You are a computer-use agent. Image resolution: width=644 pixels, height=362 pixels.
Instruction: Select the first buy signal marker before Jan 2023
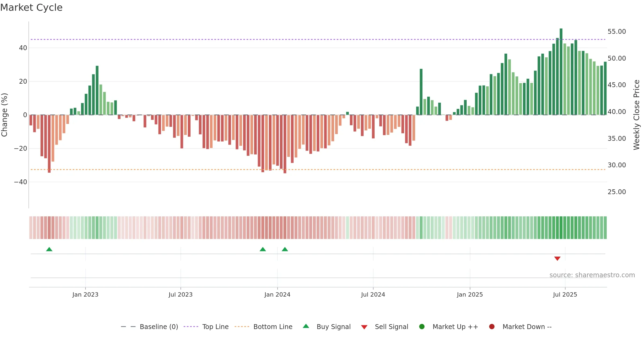(x=49, y=249)
